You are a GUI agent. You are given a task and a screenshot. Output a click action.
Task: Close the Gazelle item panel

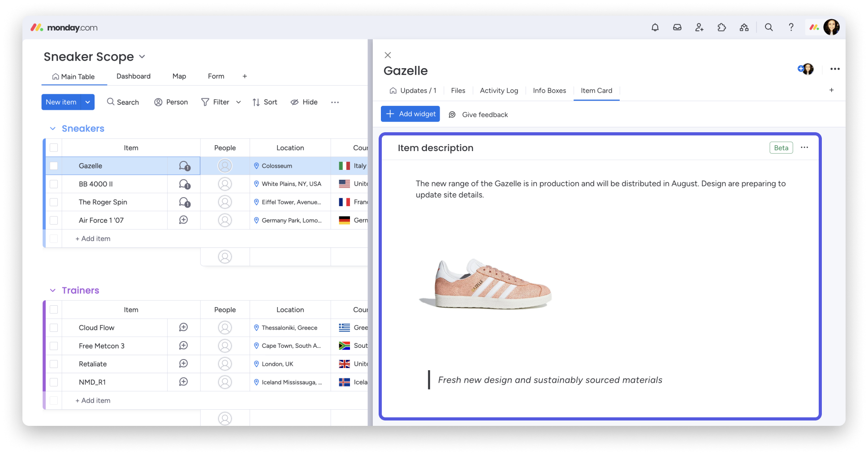click(x=388, y=55)
